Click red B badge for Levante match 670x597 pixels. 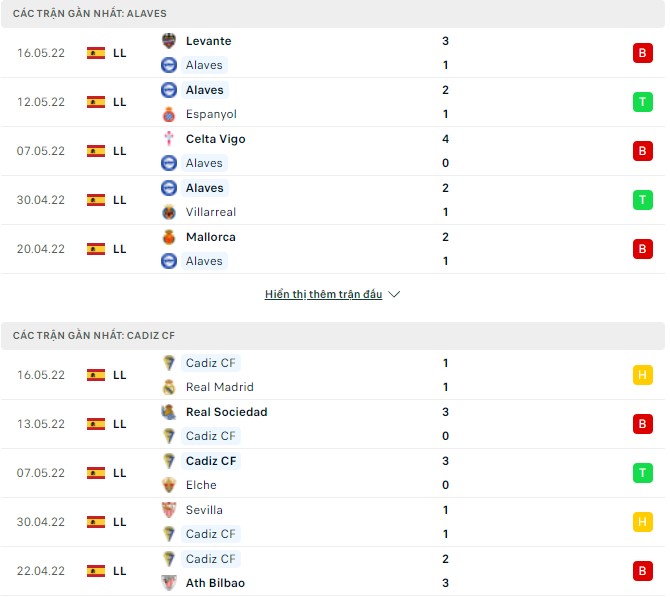[642, 53]
